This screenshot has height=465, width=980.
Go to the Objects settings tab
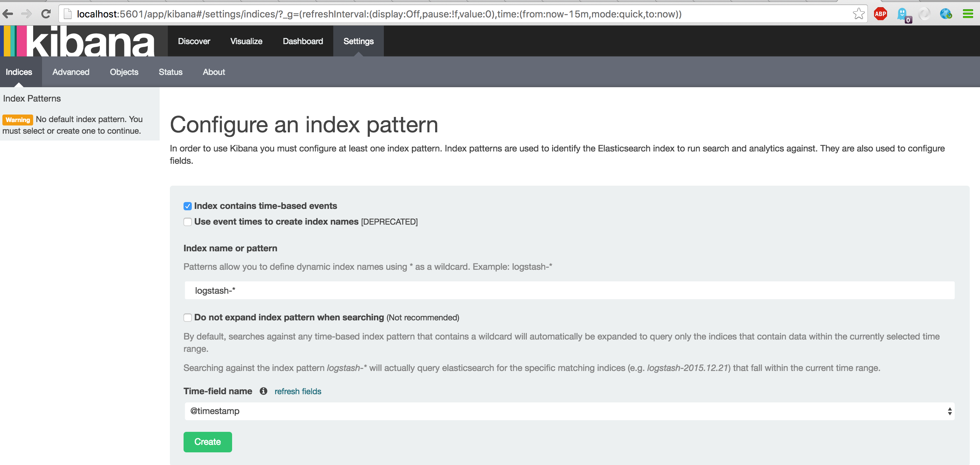point(124,72)
